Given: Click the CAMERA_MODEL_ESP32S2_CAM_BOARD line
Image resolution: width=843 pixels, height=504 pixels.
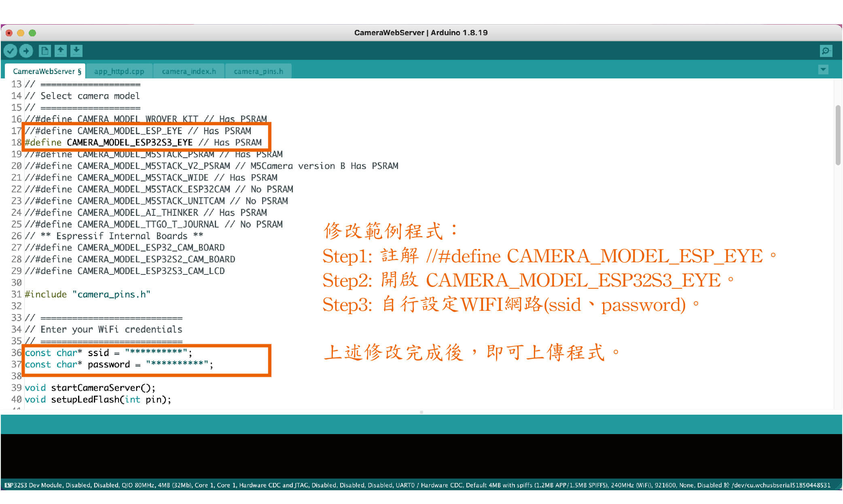Looking at the screenshot, I should click(130, 259).
